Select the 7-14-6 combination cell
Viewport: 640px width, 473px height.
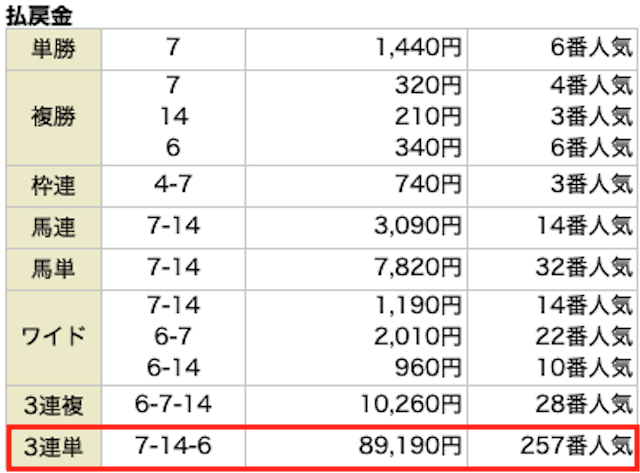coord(174,447)
